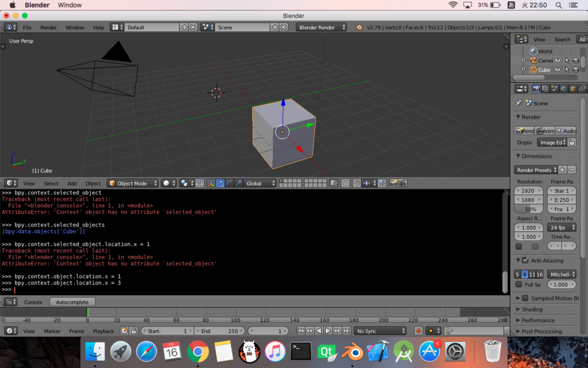Open the Help menu
588x368 pixels.
click(x=99, y=28)
